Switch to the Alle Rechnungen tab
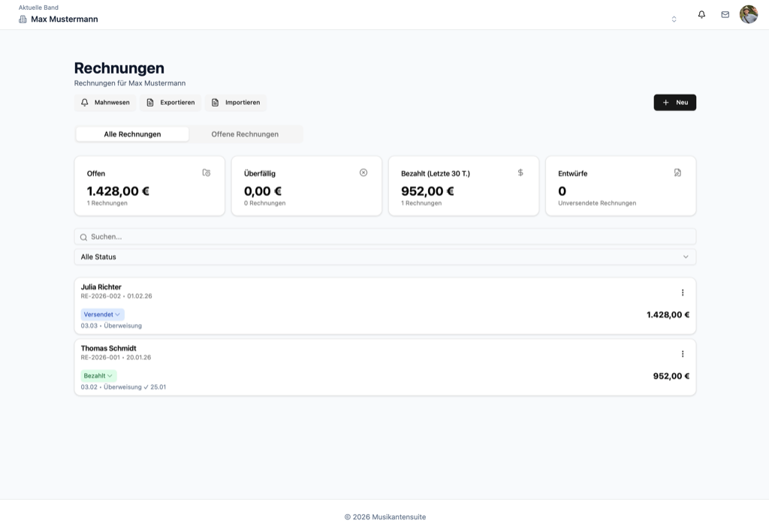Image resolution: width=769 pixels, height=532 pixels. [x=132, y=134]
